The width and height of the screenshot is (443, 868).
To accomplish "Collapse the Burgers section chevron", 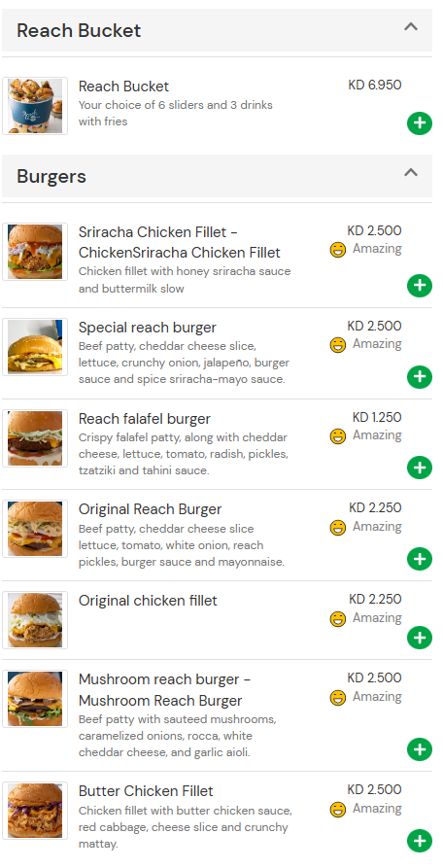I will [x=410, y=172].
